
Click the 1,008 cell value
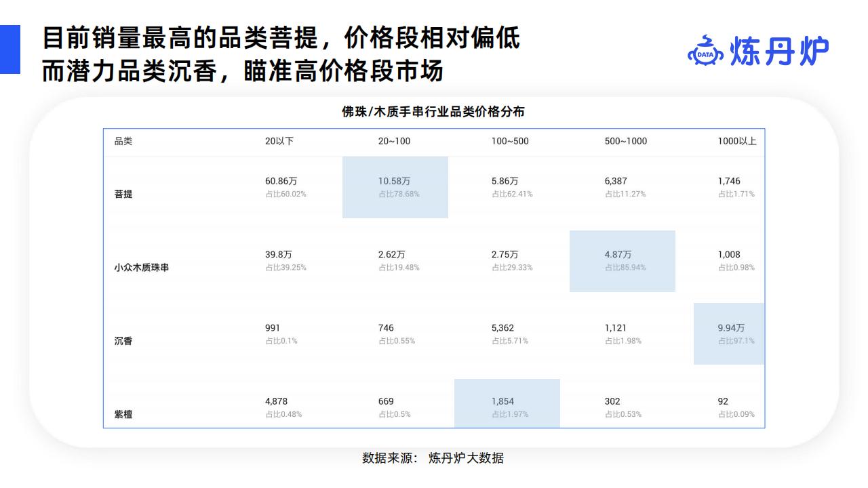click(x=729, y=254)
